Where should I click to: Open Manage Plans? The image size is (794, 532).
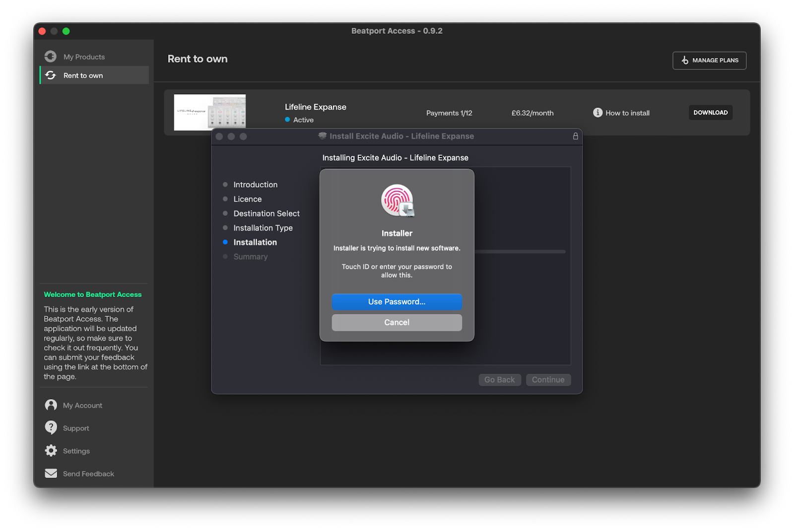709,60
